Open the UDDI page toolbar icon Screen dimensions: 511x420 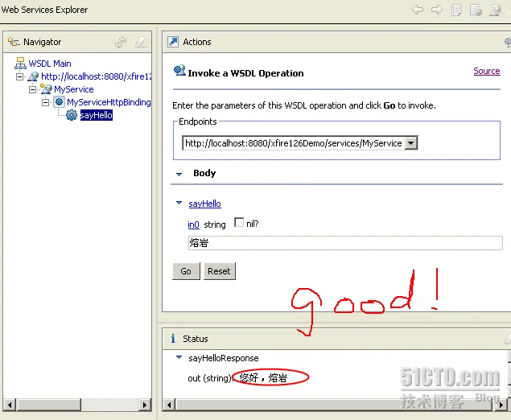coord(456,10)
